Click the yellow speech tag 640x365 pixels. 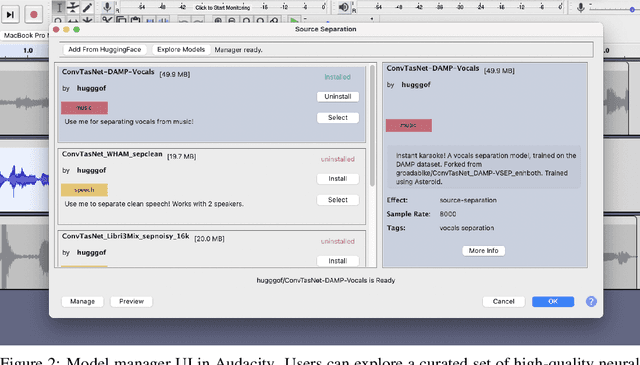point(84,190)
